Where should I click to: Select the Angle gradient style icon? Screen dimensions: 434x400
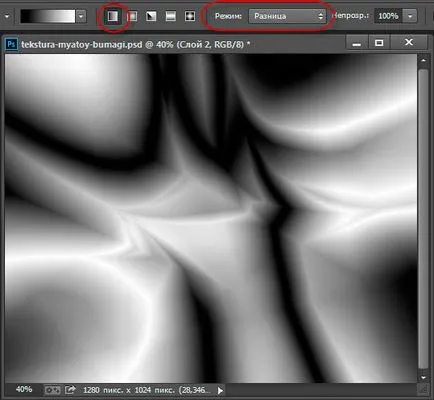tap(151, 16)
